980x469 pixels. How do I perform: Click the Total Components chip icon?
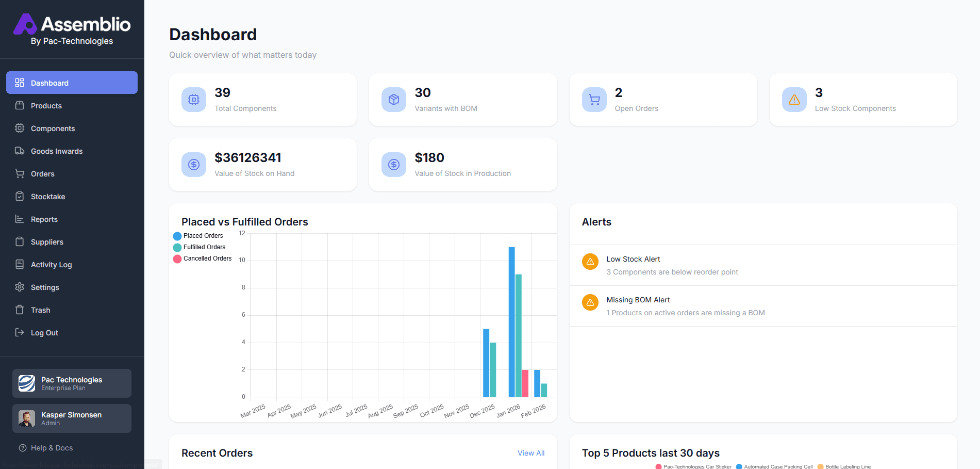[194, 100]
